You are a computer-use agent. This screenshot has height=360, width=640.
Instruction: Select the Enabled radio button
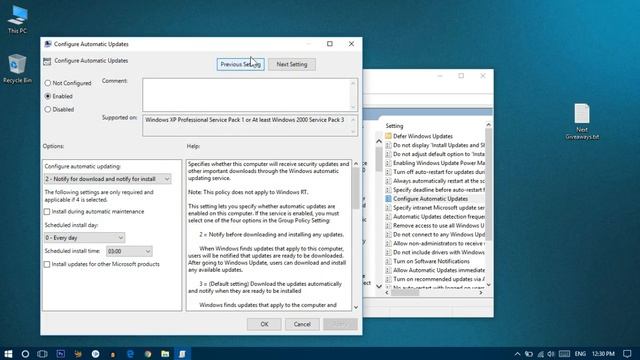pyautogui.click(x=48, y=96)
